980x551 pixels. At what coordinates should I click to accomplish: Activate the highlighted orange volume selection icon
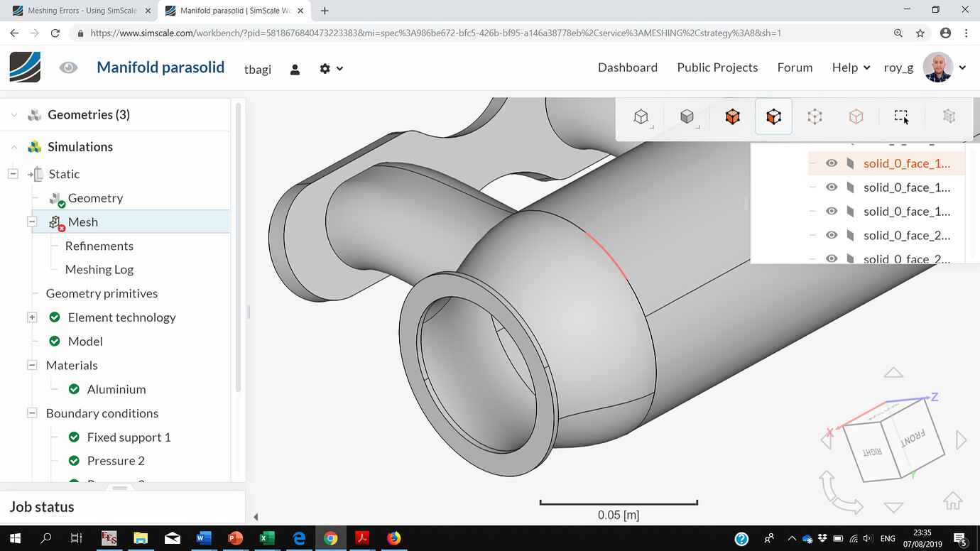(x=732, y=116)
